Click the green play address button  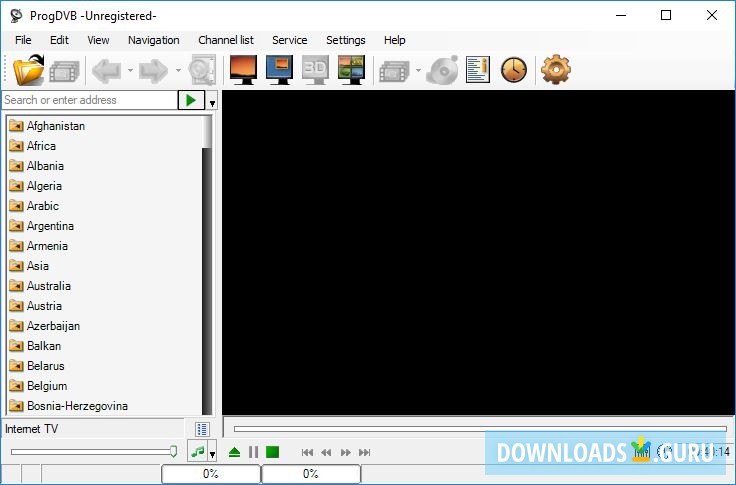click(191, 100)
